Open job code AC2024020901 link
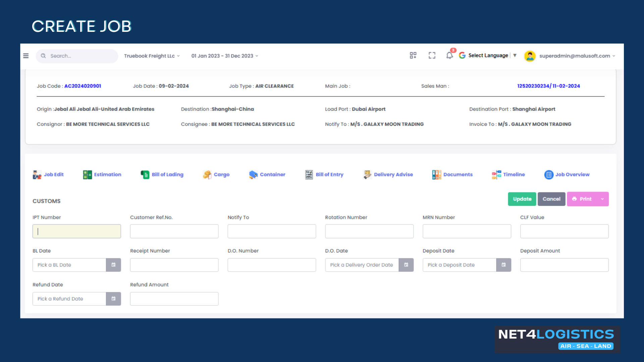This screenshot has height=362, width=644. coord(83,86)
